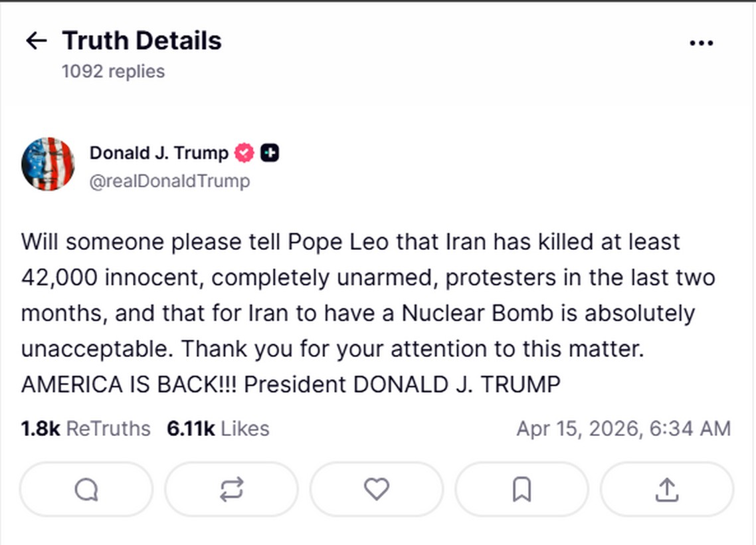Click the Apr 15, 2026 timestamp
The height and width of the screenshot is (545, 756).
coord(623,429)
